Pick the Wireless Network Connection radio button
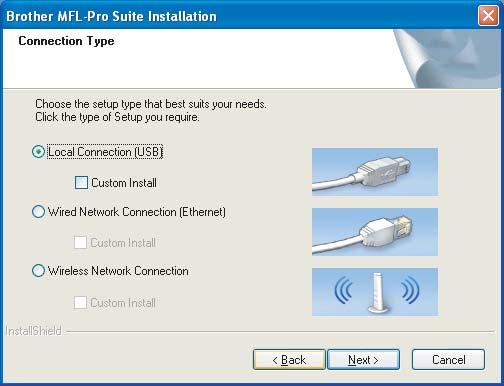This screenshot has width=504, height=386. (38, 271)
